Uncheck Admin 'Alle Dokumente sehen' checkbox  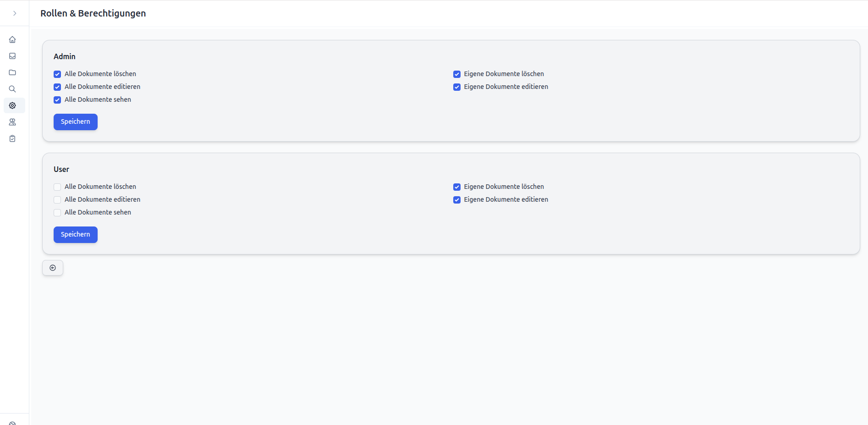tap(57, 100)
